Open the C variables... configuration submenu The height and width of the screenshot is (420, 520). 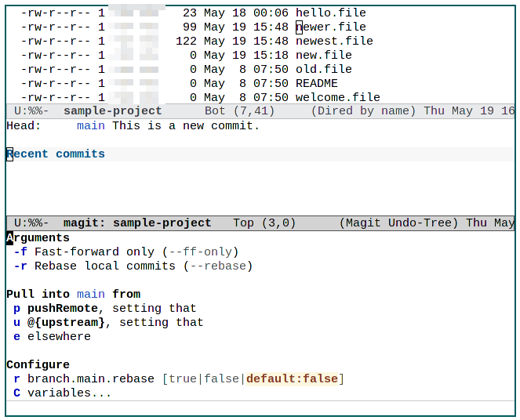[17, 393]
